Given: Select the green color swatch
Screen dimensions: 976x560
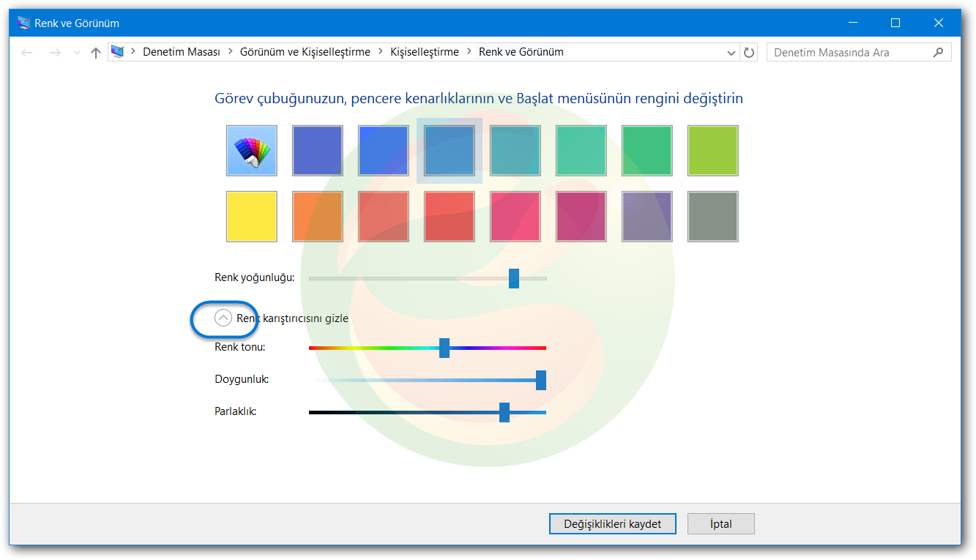Looking at the screenshot, I should point(647,150).
